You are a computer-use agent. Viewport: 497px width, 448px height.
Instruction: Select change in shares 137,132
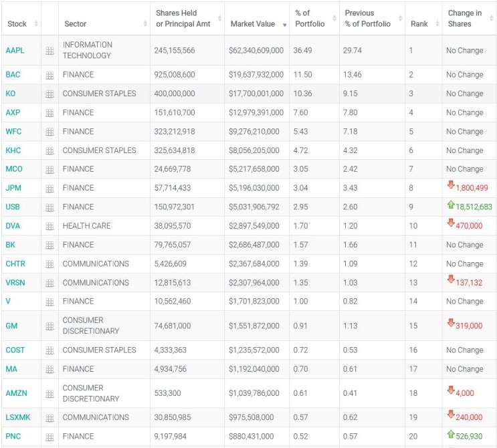tap(469, 283)
